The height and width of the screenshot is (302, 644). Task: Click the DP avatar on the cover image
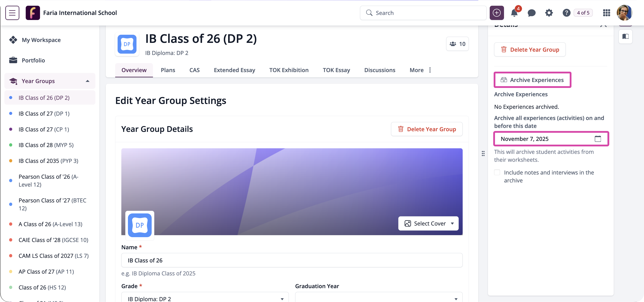pyautogui.click(x=140, y=225)
